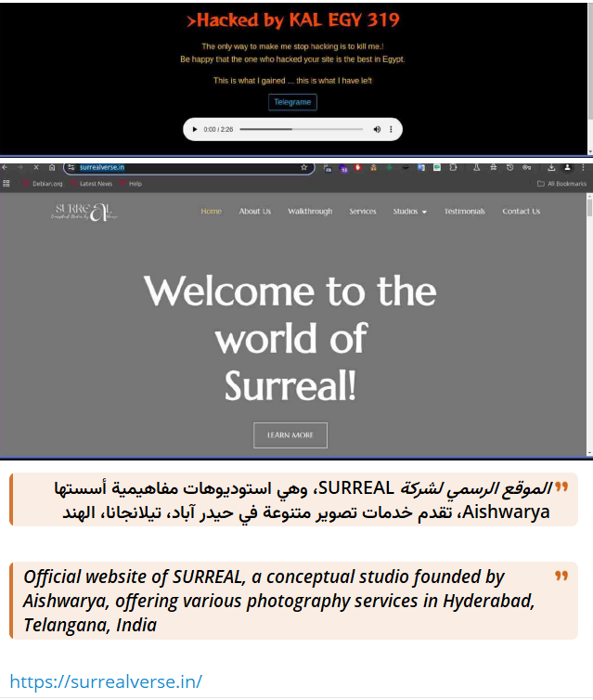Play the audio track in the player
Screen dimensions: 593x700
click(195, 129)
